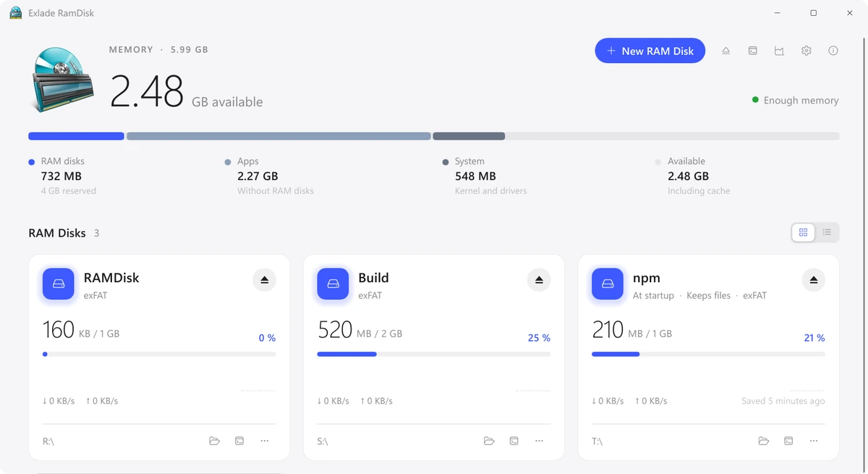Click the 25 % usage value
The image size is (868, 474).
pos(539,338)
